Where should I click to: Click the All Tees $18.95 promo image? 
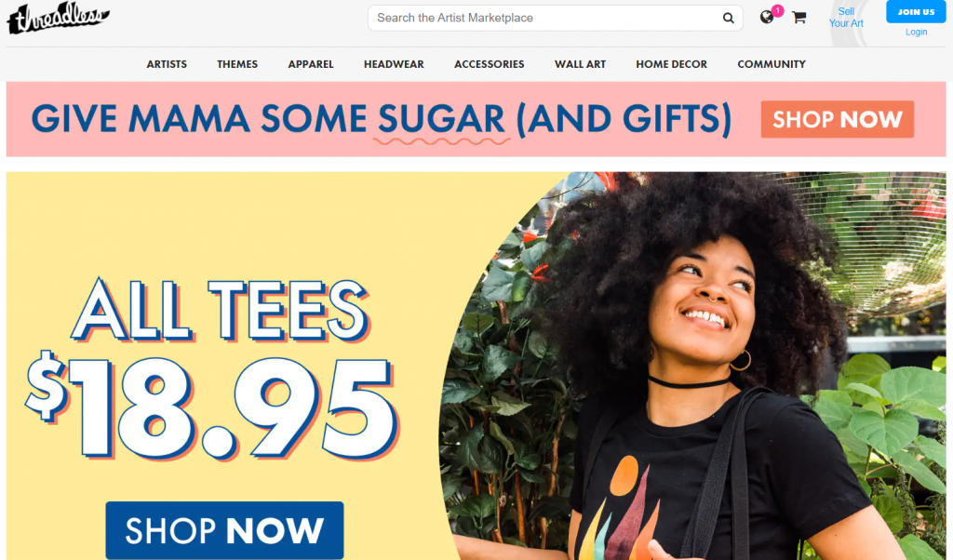476,366
